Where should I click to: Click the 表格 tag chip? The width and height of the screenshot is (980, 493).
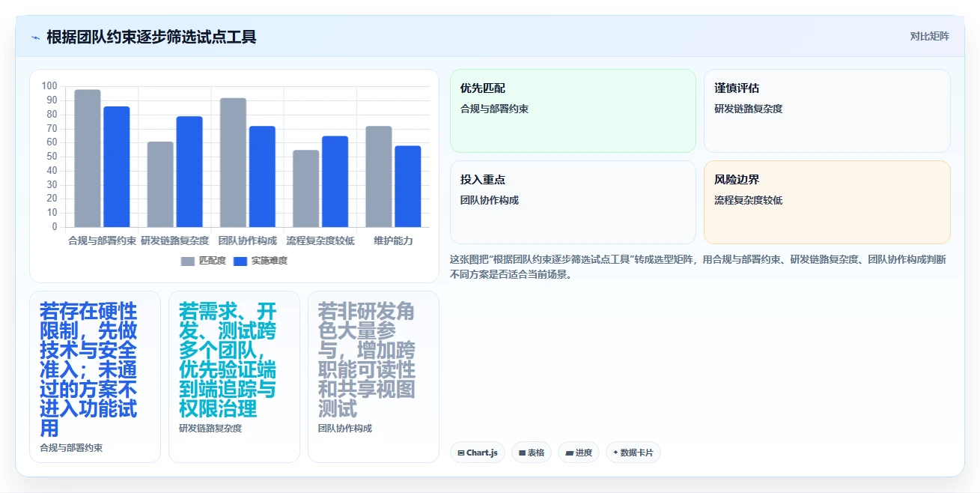point(532,453)
